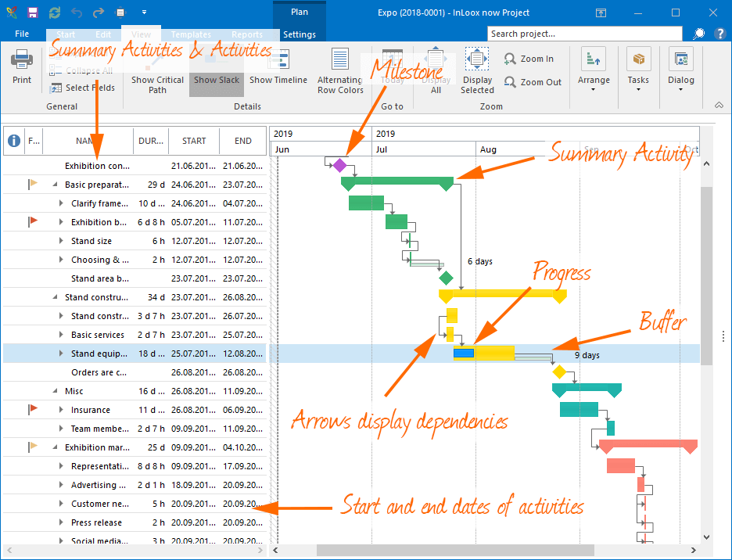Viewport: 732px width, 560px height.
Task: Click the blue progress bar of Stand equip...
Action: click(464, 354)
